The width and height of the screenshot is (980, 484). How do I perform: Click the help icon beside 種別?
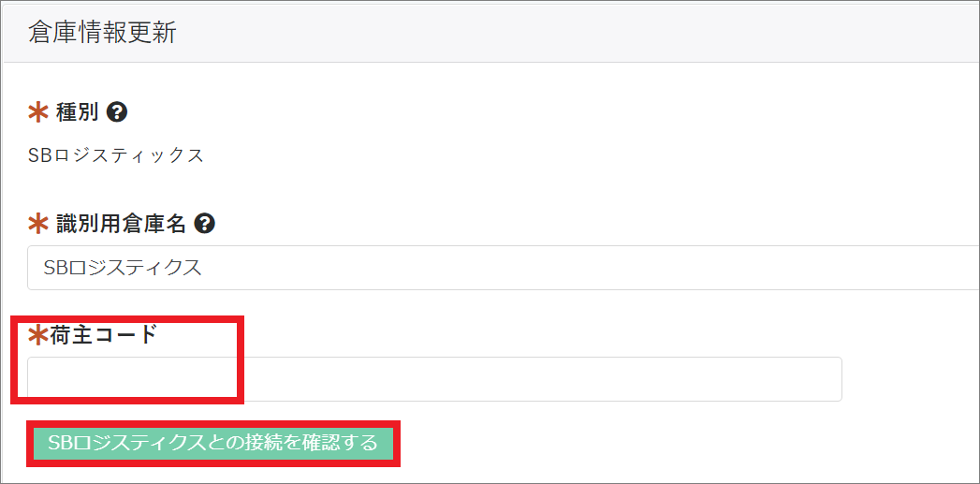point(117,112)
